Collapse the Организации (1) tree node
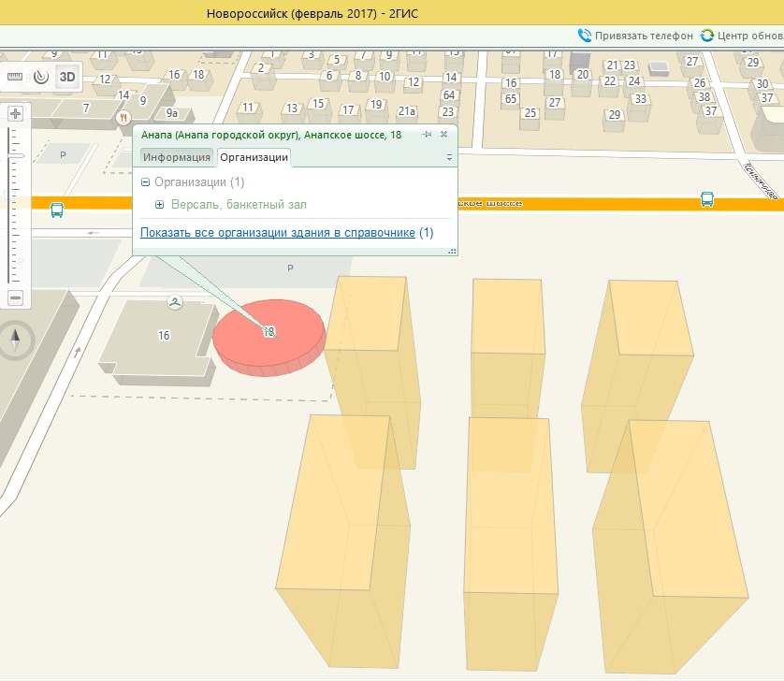This screenshot has height=681, width=784. [145, 182]
